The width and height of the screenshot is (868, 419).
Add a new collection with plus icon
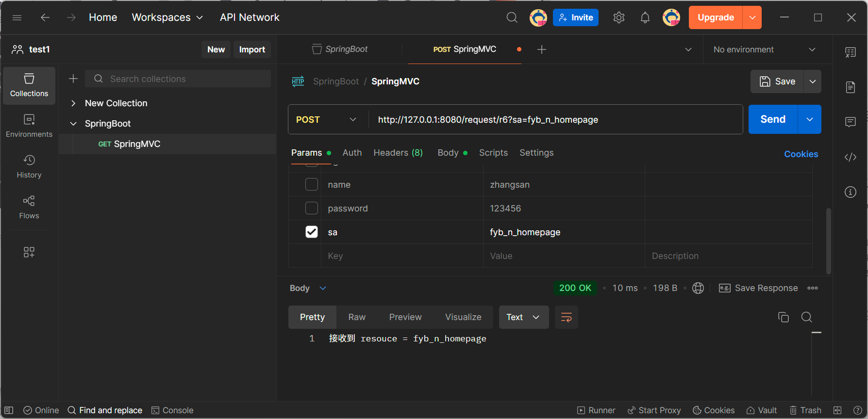pos(73,79)
